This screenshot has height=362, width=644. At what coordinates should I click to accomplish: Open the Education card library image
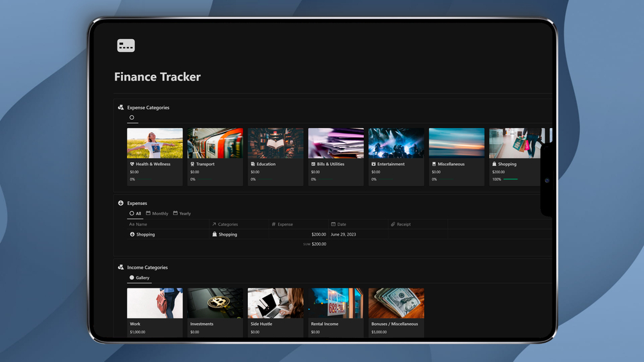click(x=276, y=143)
